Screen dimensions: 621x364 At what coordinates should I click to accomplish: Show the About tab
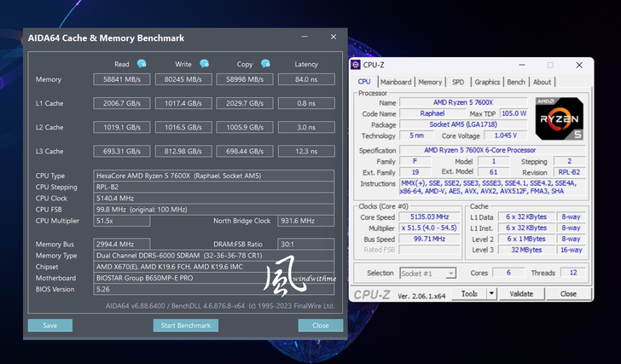pyautogui.click(x=542, y=82)
